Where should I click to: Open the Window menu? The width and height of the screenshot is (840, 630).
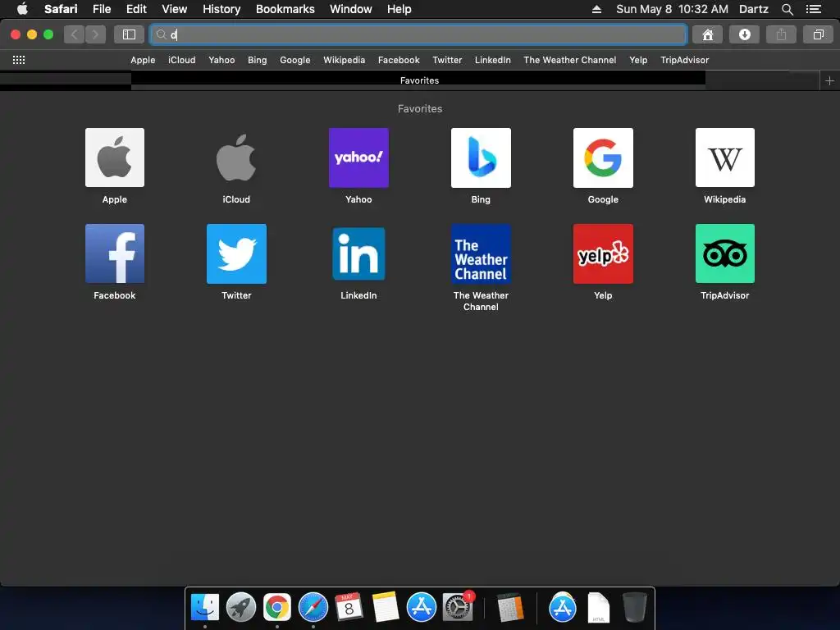coord(351,9)
